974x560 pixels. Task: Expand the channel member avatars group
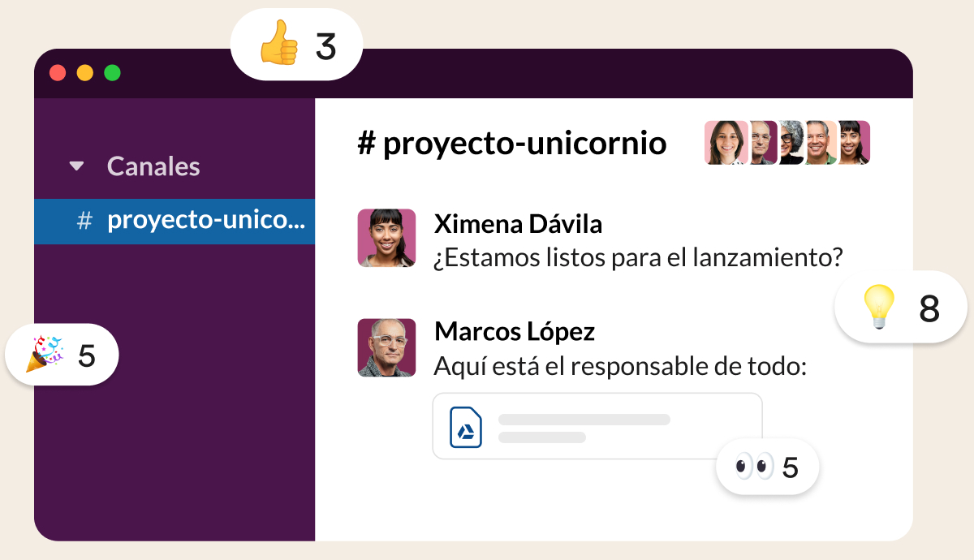tap(786, 143)
